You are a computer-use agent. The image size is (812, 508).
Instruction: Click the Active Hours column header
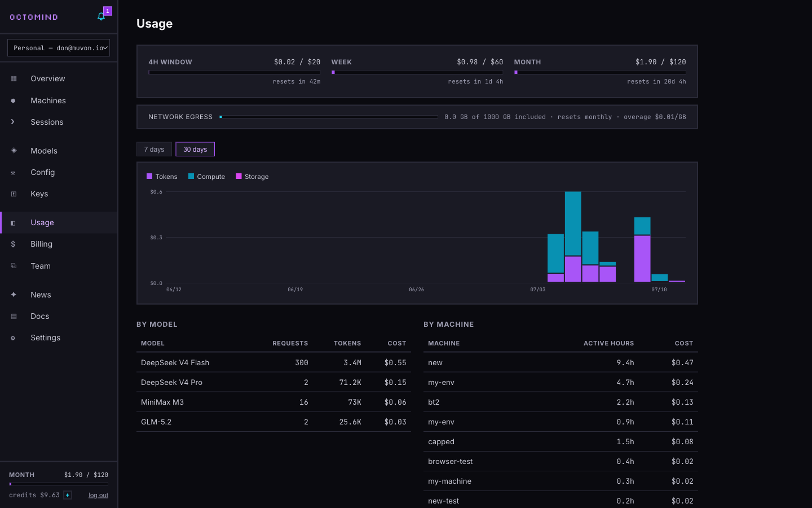608,343
